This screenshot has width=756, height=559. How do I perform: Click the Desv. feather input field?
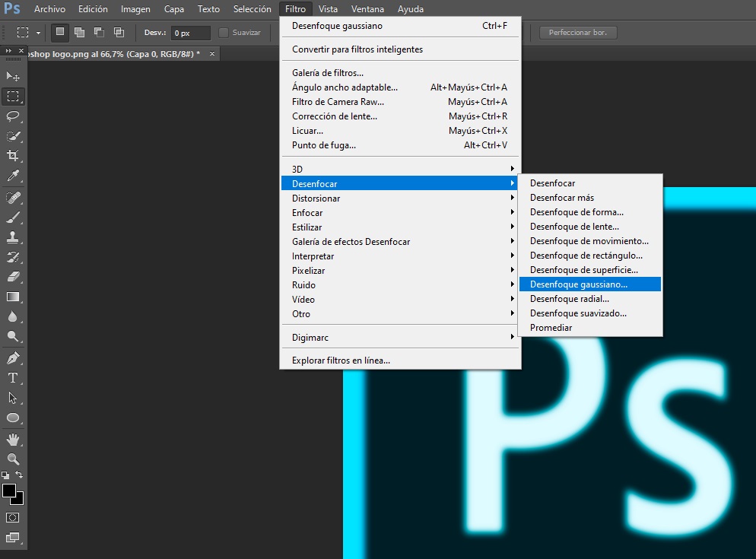[191, 33]
